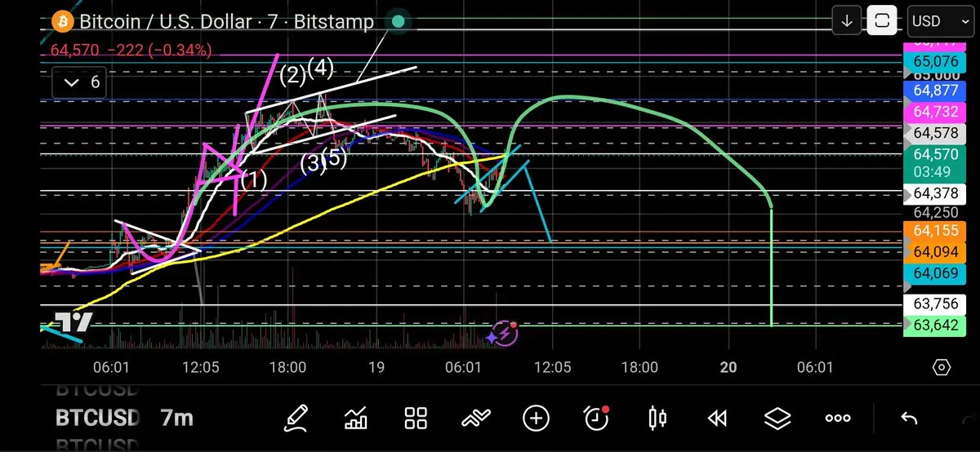The height and width of the screenshot is (452, 980).
Task: Create an alert with the alarm clock icon
Action: point(597,419)
